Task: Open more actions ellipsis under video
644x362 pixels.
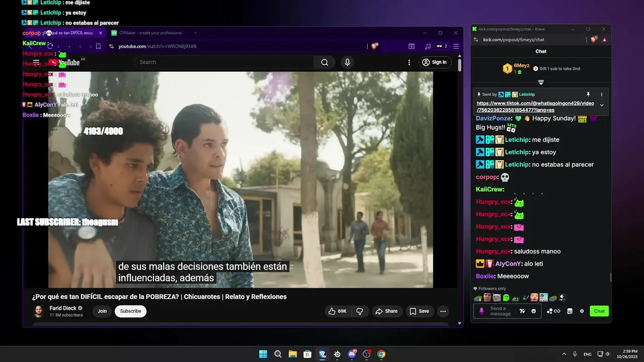Action: coord(443,311)
